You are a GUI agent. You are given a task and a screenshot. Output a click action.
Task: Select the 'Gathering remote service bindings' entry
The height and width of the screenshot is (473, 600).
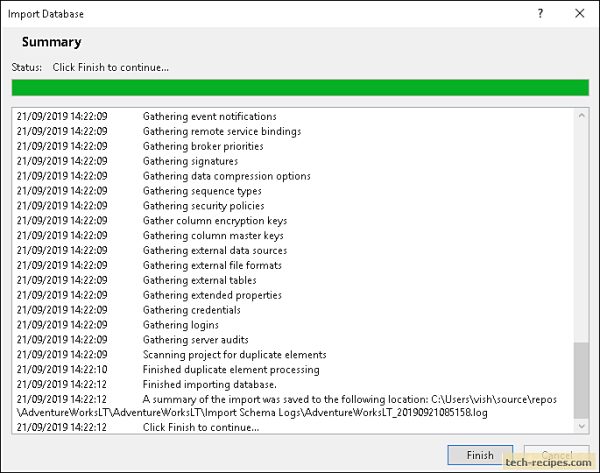coord(222,131)
